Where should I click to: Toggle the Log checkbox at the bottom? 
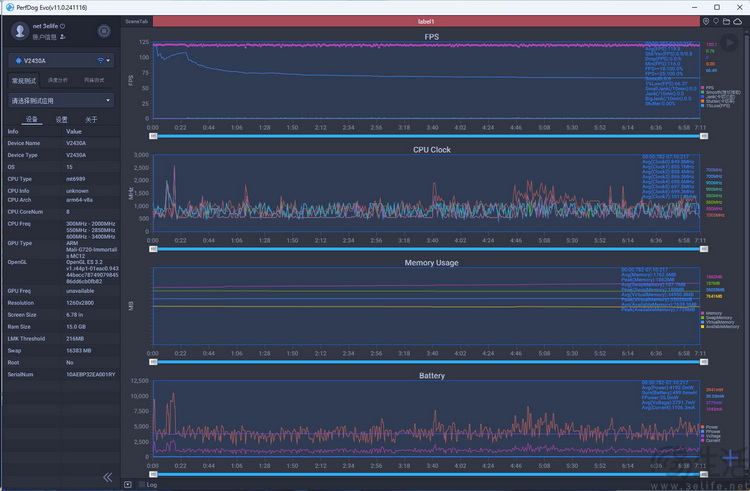(x=142, y=484)
